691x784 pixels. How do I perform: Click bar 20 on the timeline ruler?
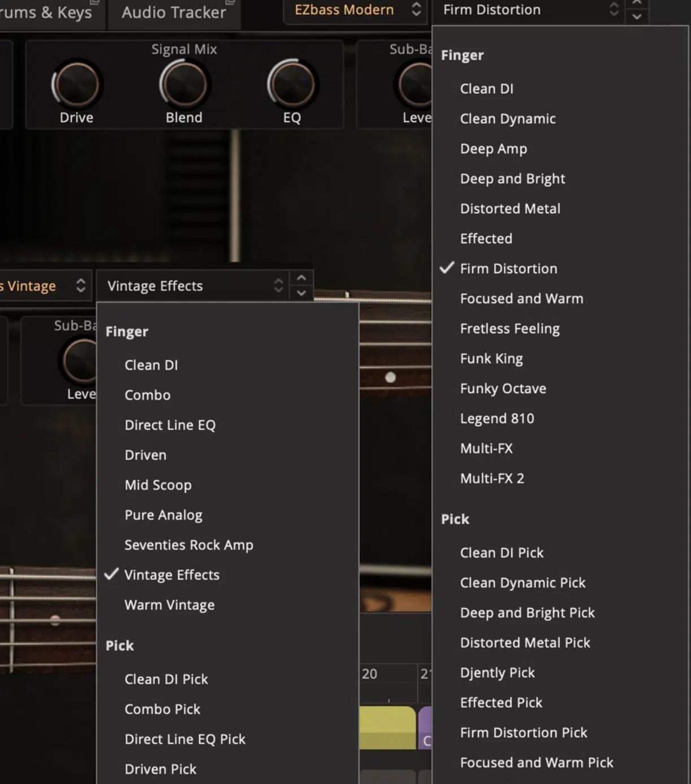point(370,674)
